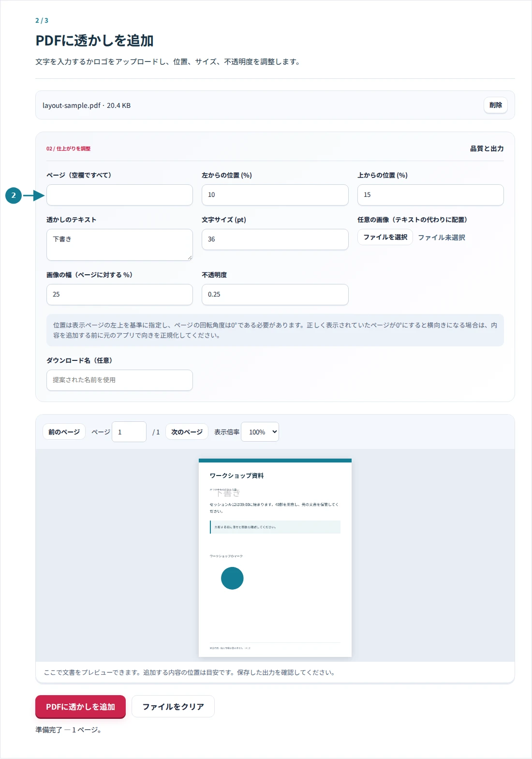Click the ダウンロード名 input field

[119, 380]
